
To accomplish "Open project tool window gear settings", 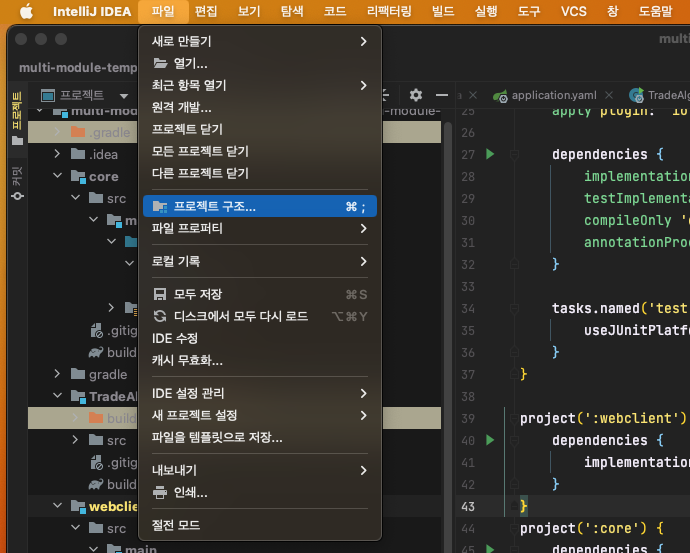I will 416,95.
